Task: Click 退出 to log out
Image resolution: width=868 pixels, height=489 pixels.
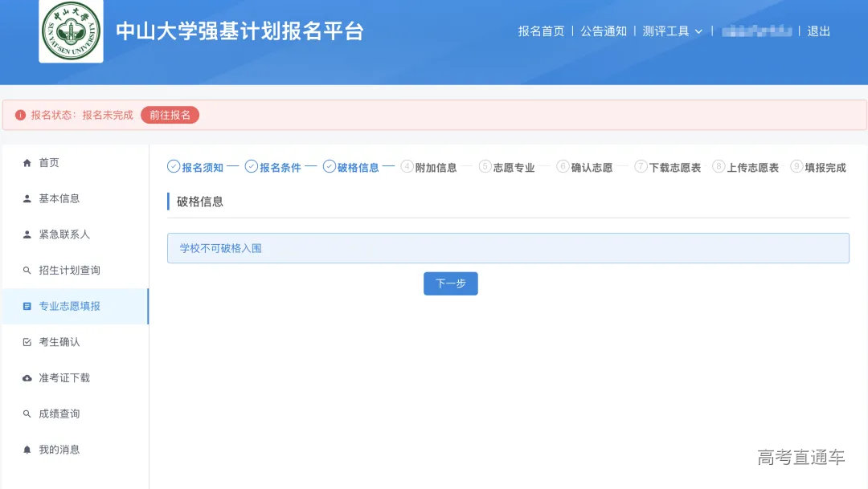Action: tap(817, 31)
